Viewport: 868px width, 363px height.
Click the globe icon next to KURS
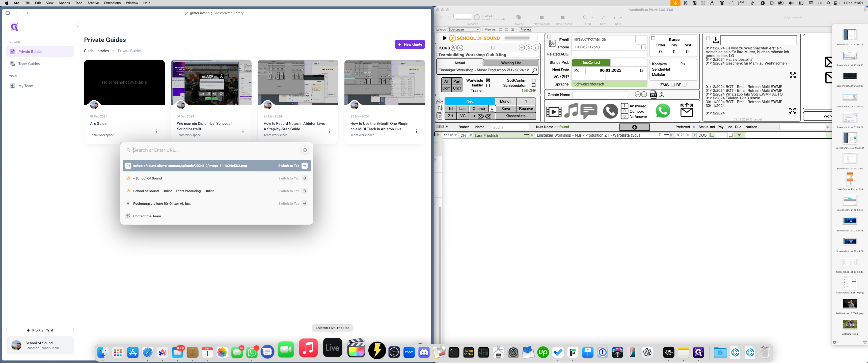[x=453, y=48]
